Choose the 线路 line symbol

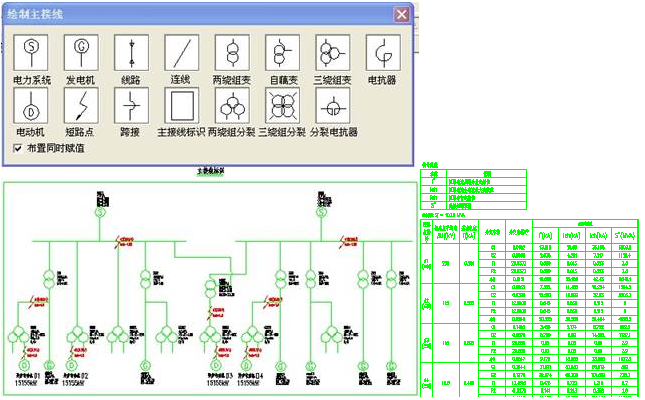tap(131, 52)
